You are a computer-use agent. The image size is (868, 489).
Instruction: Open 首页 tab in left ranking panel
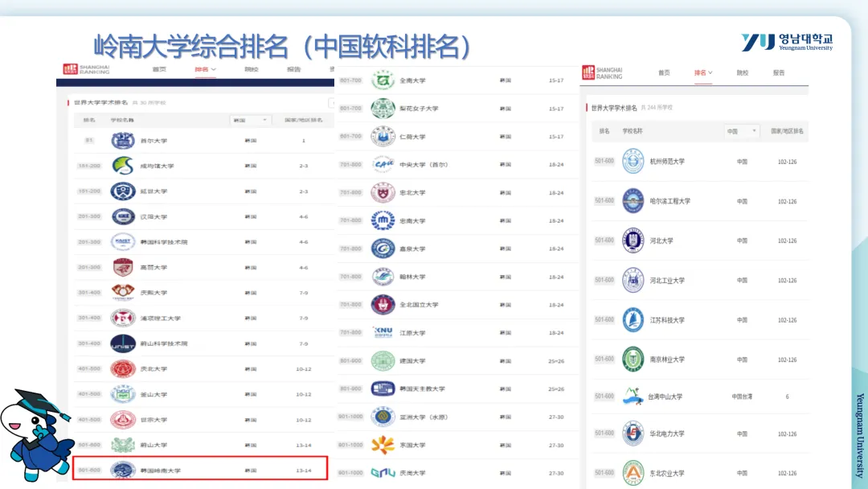(159, 69)
